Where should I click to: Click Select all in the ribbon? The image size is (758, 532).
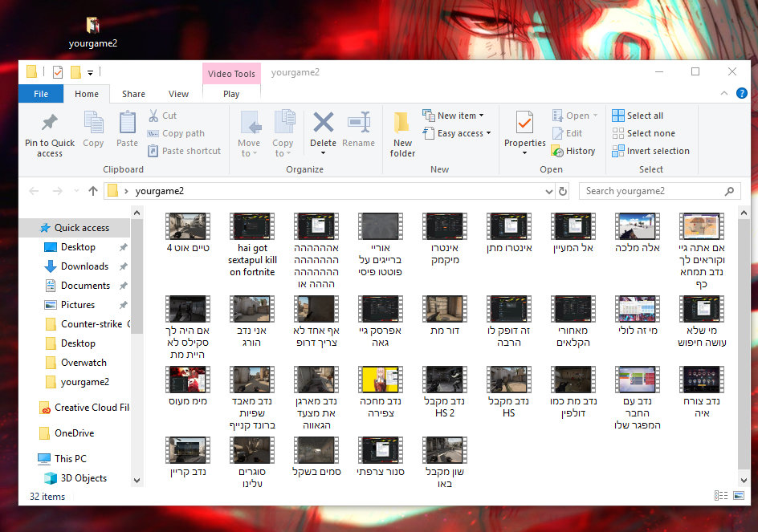[638, 116]
